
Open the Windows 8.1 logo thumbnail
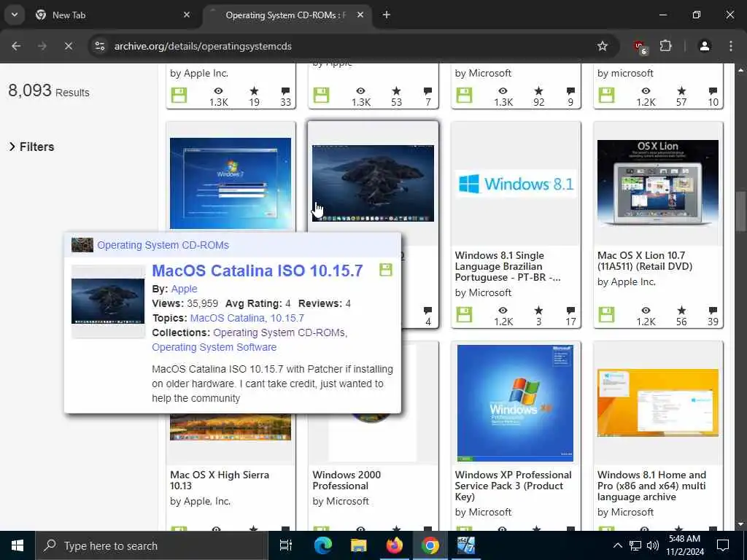516,184
